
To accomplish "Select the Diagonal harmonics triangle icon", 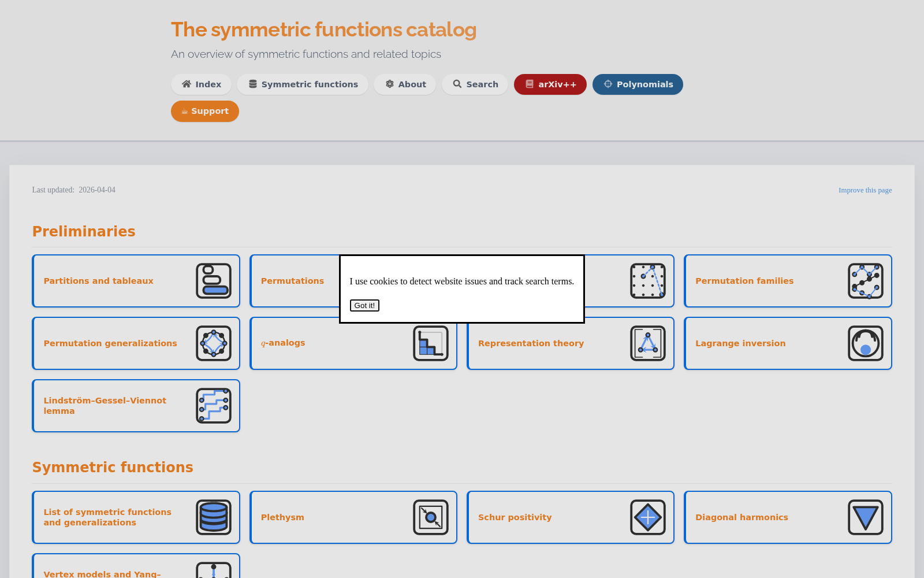I will pos(866,517).
